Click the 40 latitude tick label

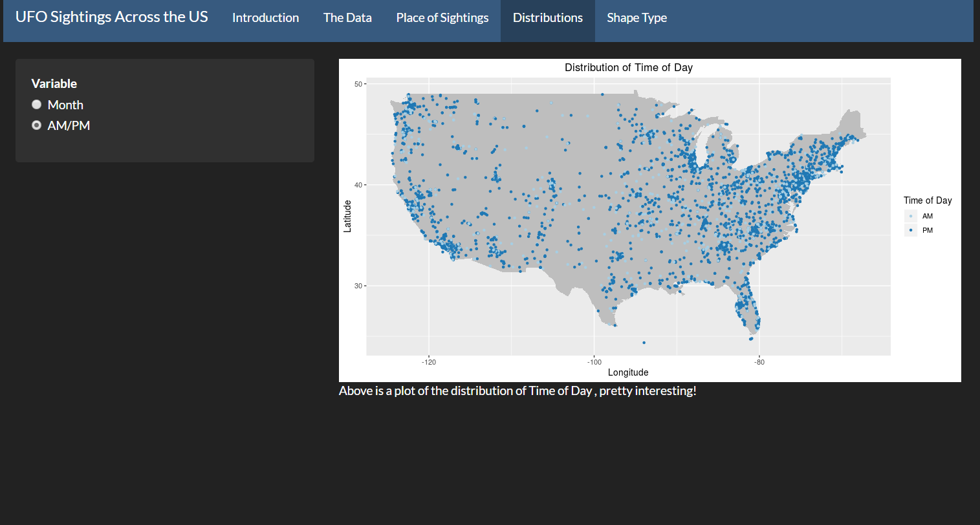pos(358,185)
